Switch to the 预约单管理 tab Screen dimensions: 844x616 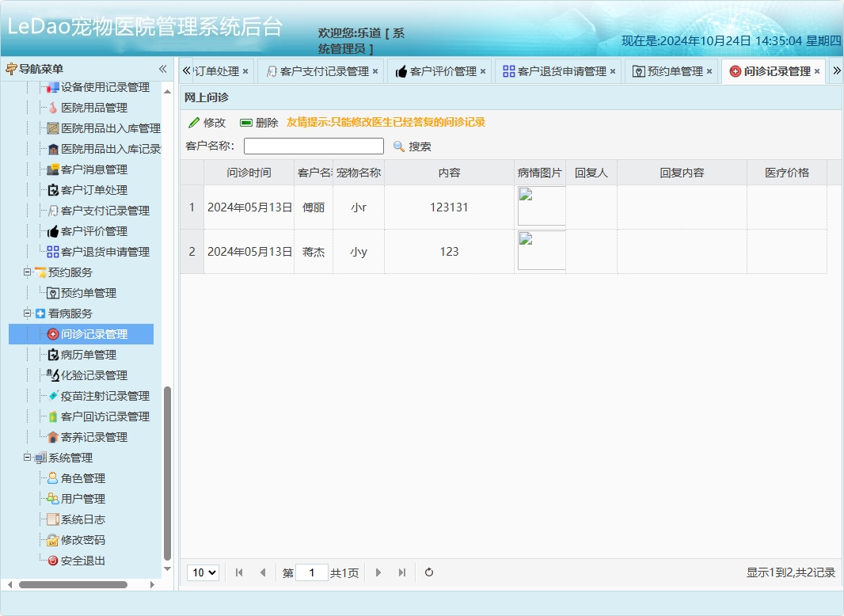pyautogui.click(x=675, y=70)
